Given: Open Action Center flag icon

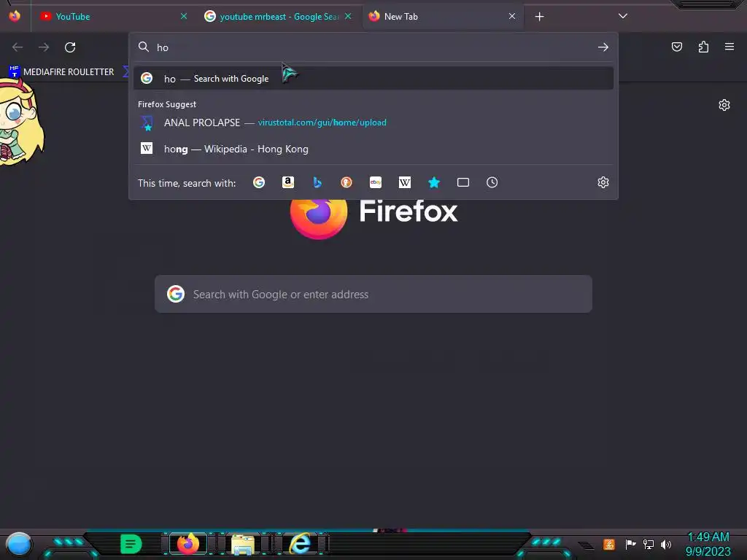Looking at the screenshot, I should 630,544.
